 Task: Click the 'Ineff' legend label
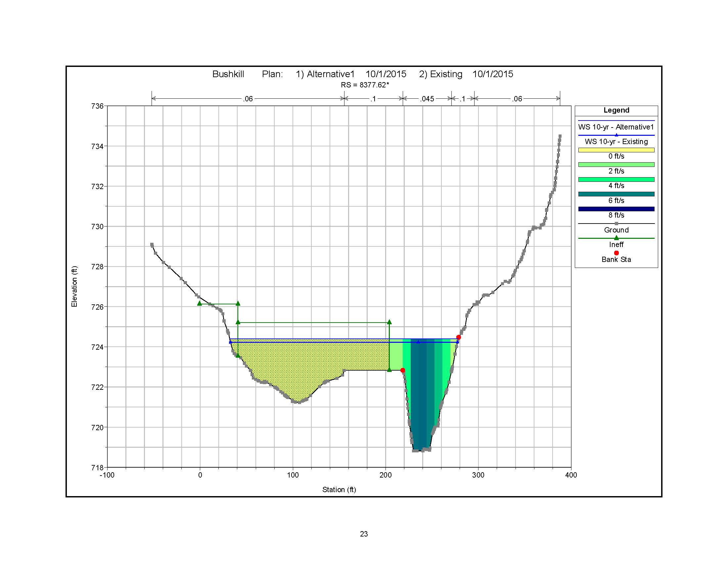pos(616,244)
